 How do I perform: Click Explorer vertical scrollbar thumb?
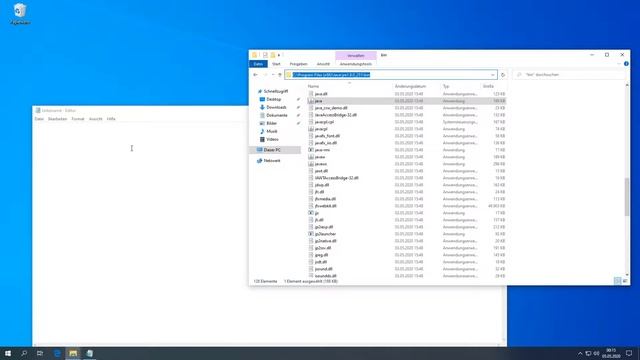(627, 197)
